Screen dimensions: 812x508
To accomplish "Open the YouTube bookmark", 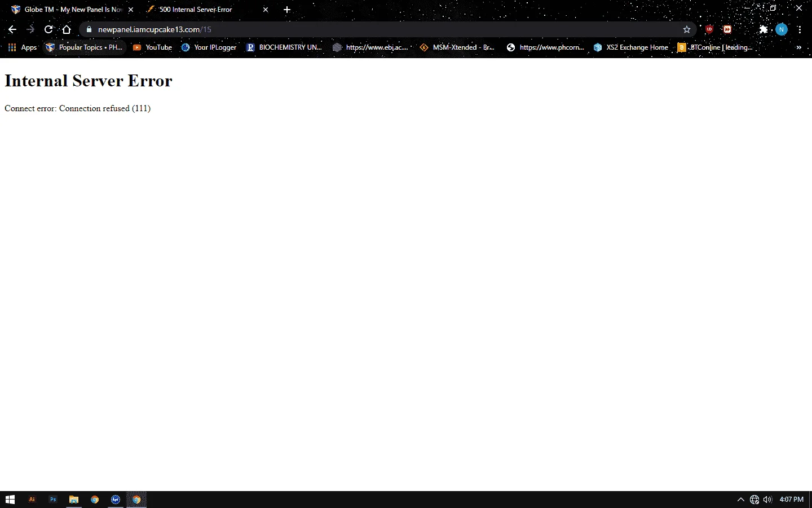I will pos(152,47).
